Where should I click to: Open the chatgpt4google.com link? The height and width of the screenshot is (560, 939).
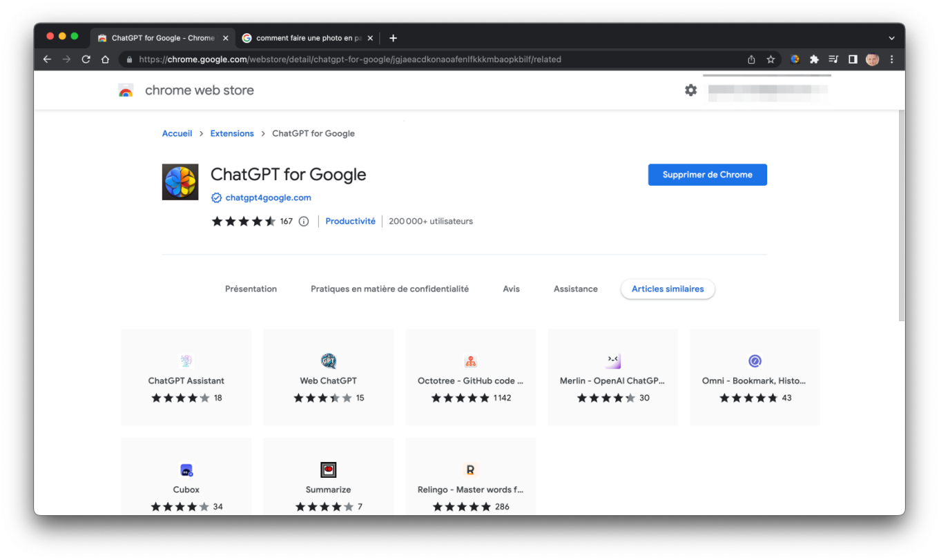[x=268, y=197]
